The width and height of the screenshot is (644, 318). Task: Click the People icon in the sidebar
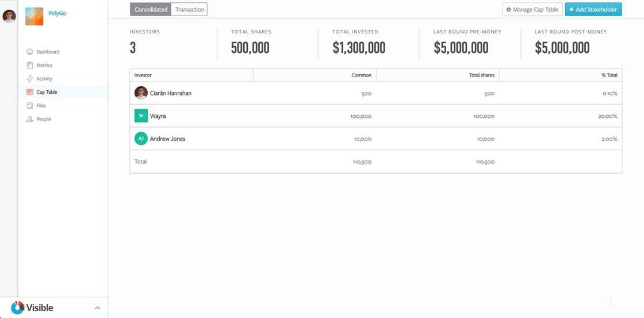pos(29,119)
